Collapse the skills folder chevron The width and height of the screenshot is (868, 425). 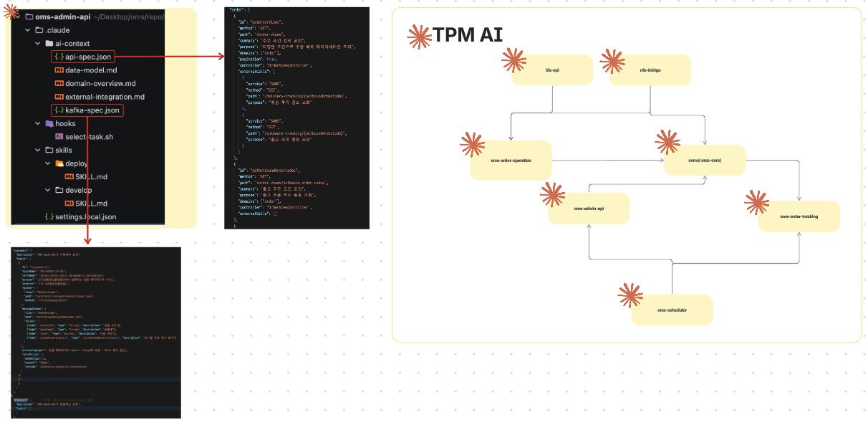[x=39, y=150]
